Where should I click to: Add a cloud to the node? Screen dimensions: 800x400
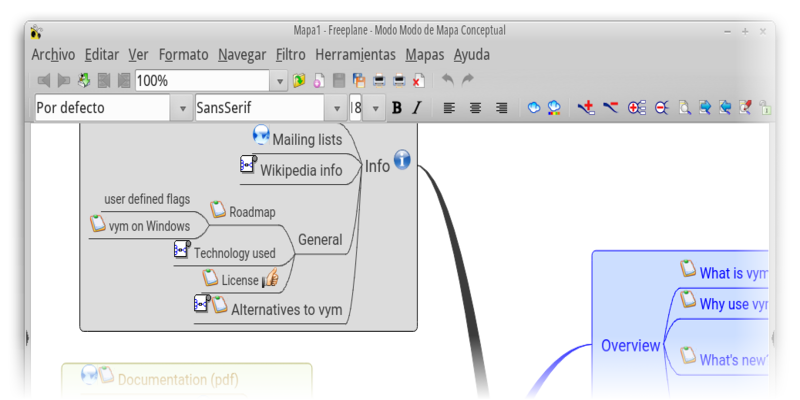click(x=534, y=108)
